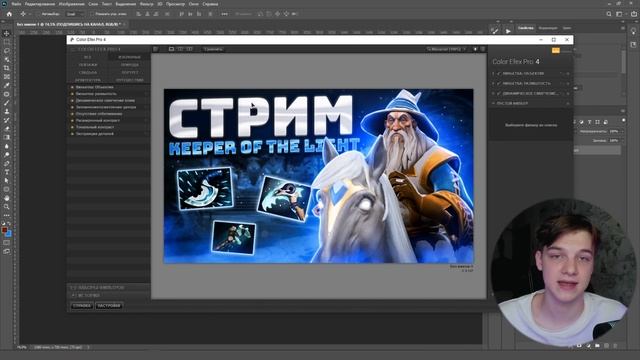Select the Path Selection tool
This screenshot has width=640, height=360.
click(7, 180)
